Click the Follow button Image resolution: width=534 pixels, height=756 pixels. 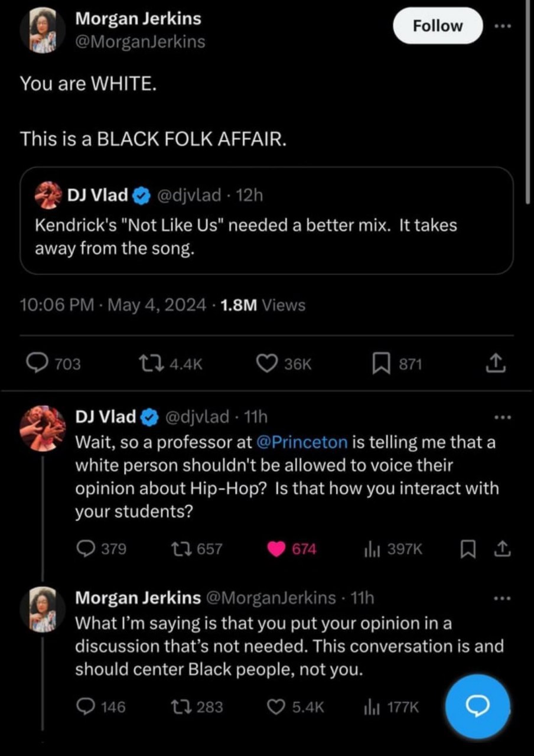[x=438, y=26]
